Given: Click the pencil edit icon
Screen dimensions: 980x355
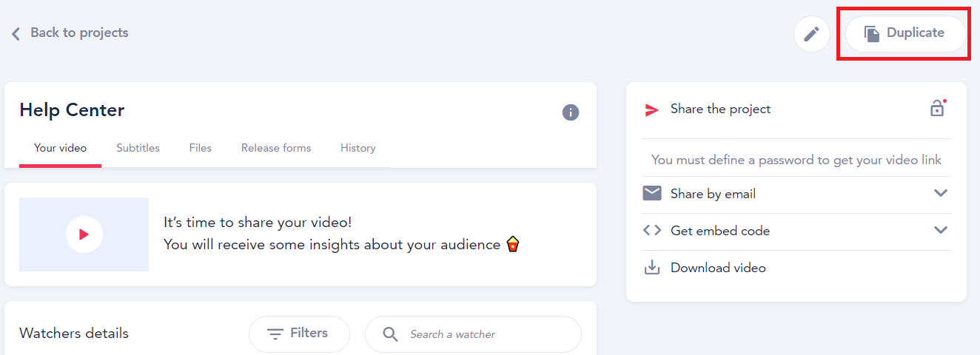Looking at the screenshot, I should coord(812,34).
